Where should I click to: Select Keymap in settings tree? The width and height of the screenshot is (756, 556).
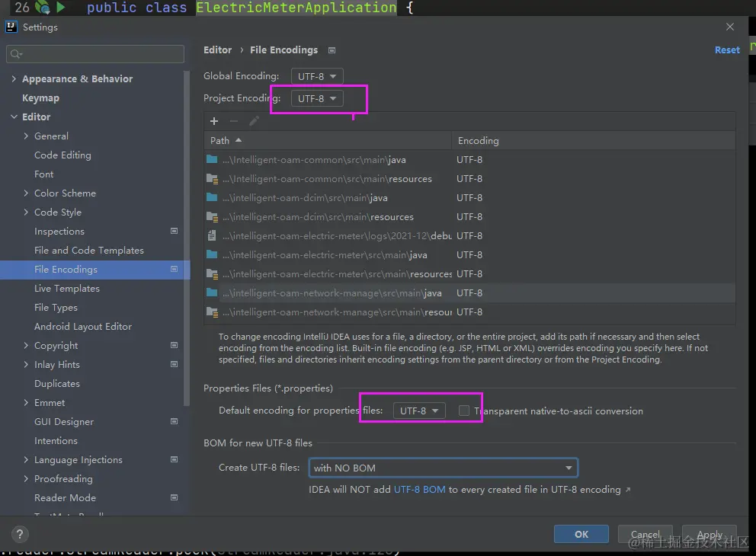click(41, 97)
